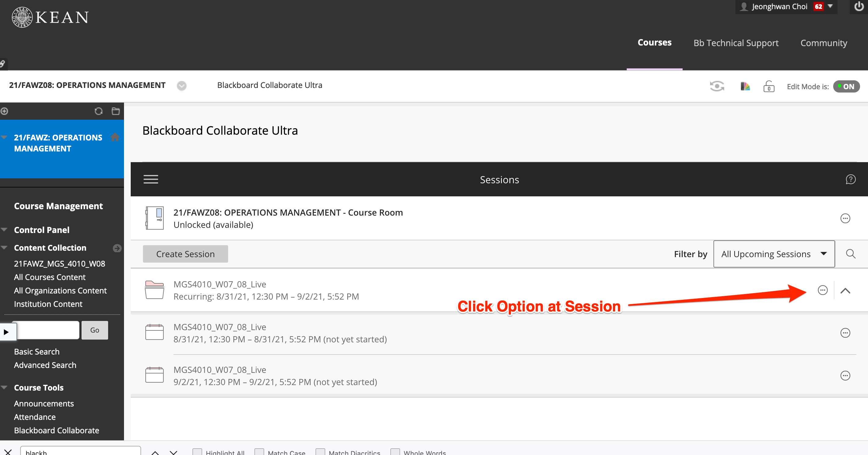Click 21/FAWZ08: OPERATIONS MANAGEMENT breadcrumb

tap(87, 85)
